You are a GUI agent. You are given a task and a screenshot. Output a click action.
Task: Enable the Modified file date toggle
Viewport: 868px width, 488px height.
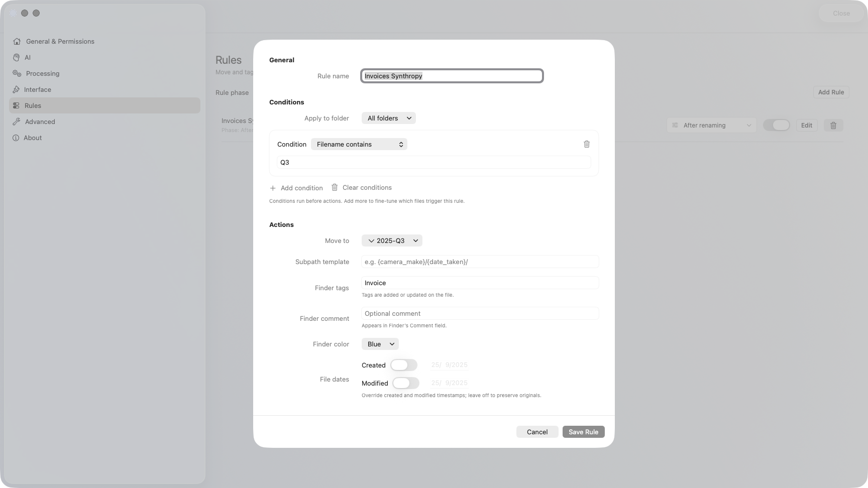[405, 383]
